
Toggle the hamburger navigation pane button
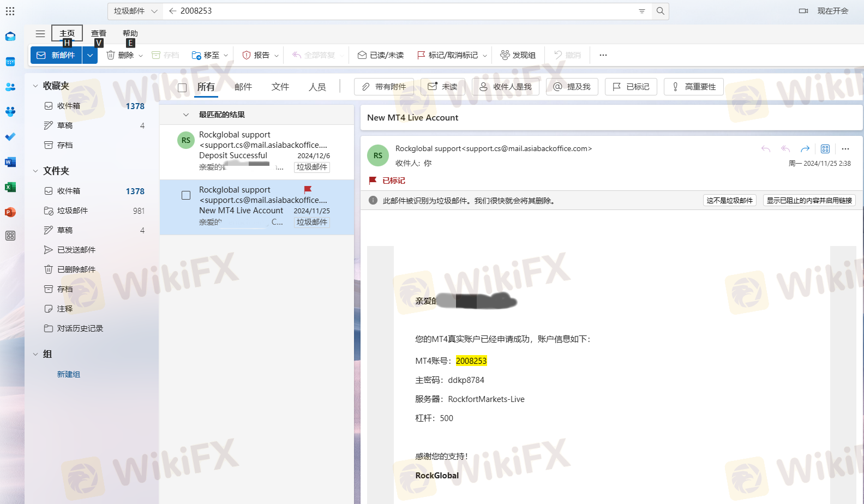click(40, 34)
